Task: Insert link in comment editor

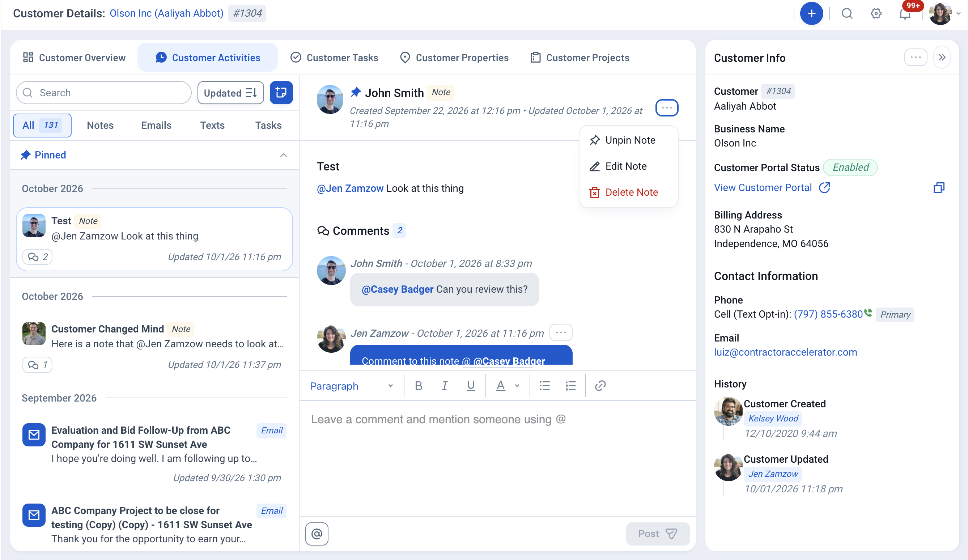Action: click(x=600, y=386)
